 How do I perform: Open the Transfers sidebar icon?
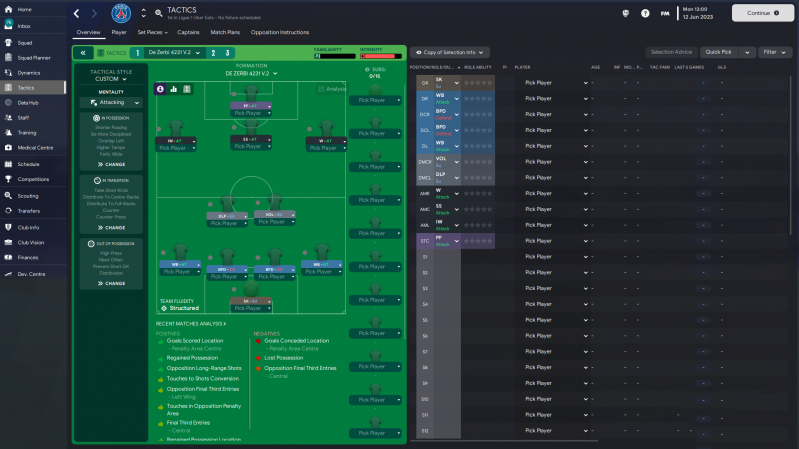point(9,211)
